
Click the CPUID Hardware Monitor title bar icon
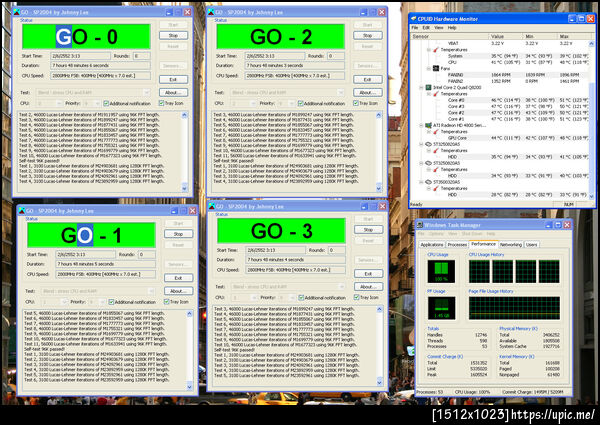click(x=413, y=18)
